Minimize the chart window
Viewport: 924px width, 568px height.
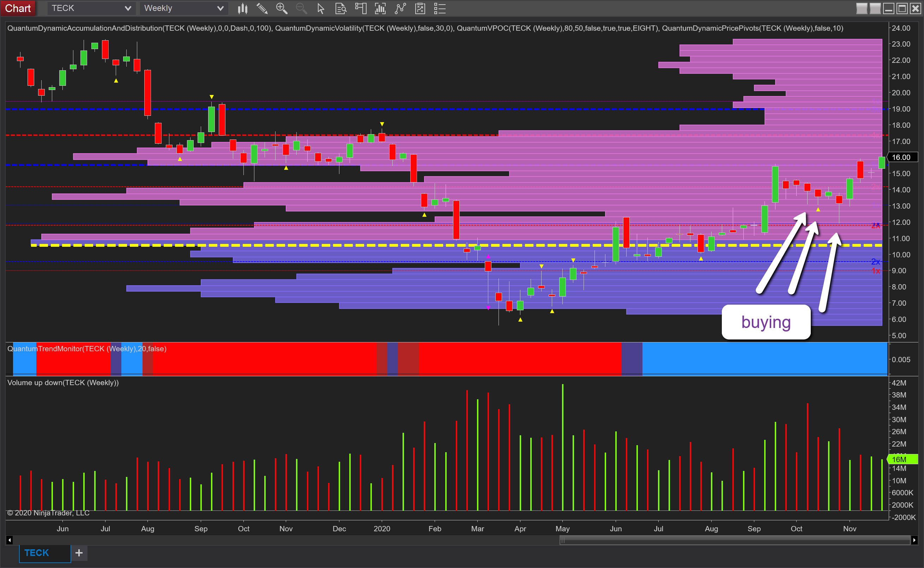click(888, 8)
